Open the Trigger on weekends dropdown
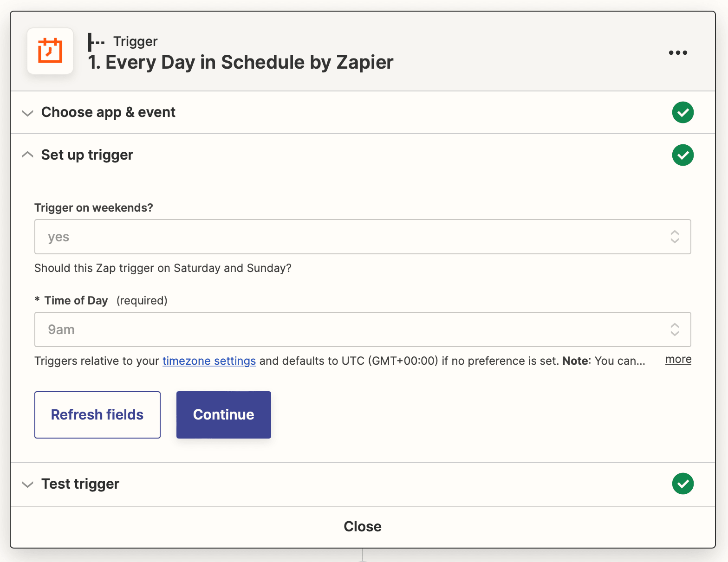The height and width of the screenshot is (562, 728). point(353,237)
